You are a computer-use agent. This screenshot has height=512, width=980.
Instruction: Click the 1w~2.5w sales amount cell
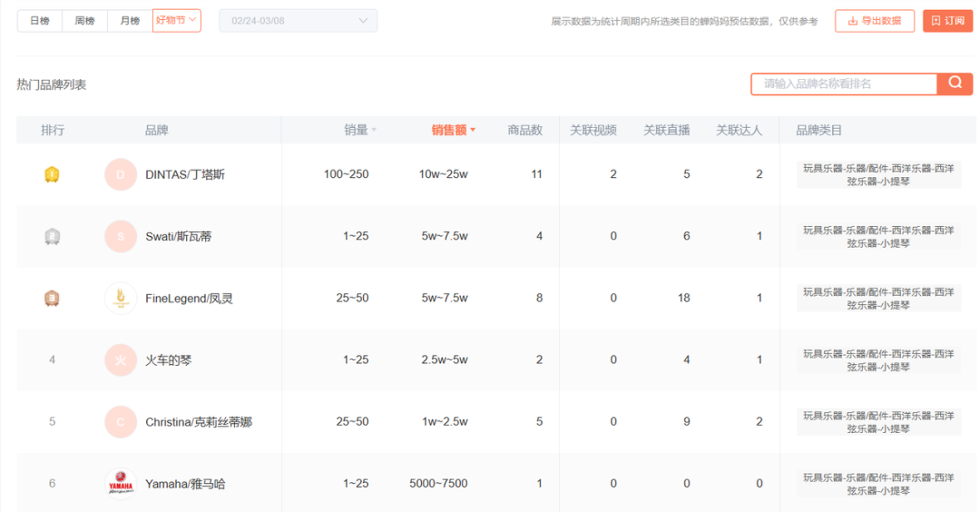445,422
